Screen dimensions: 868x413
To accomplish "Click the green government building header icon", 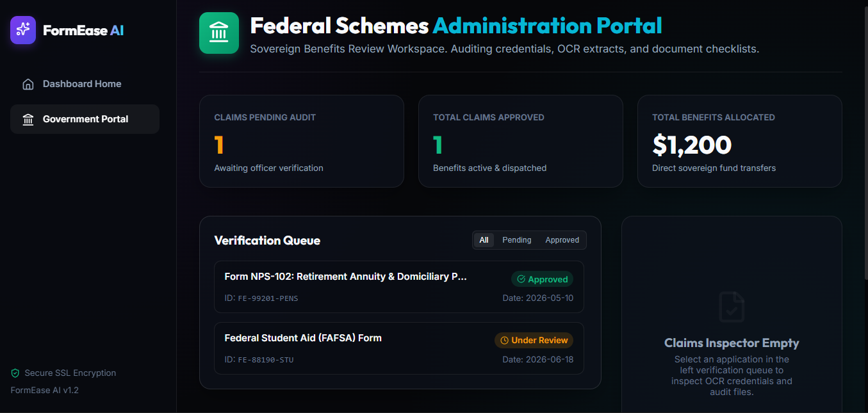I will coord(219,33).
